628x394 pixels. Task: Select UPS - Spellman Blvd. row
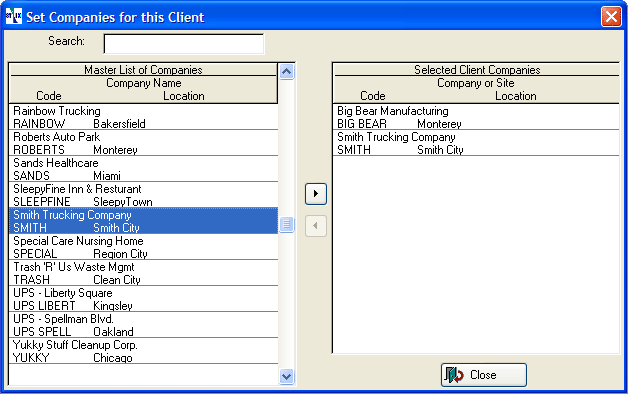pyautogui.click(x=143, y=325)
